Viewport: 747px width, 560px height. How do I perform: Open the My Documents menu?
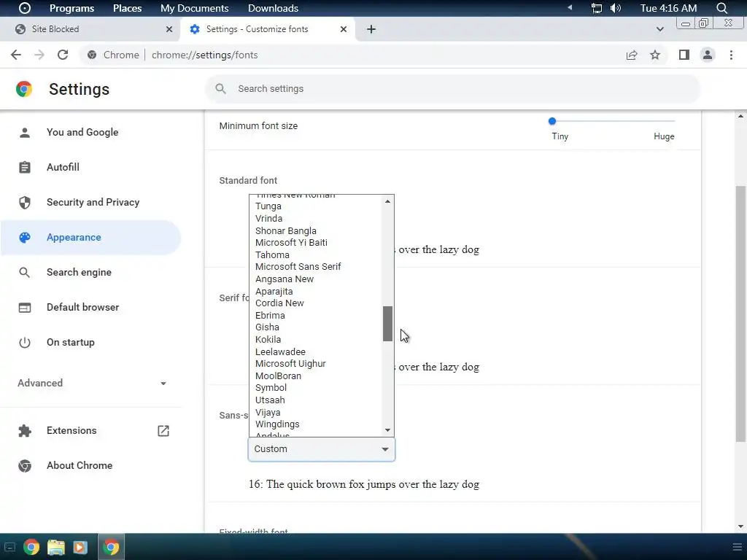pos(194,8)
